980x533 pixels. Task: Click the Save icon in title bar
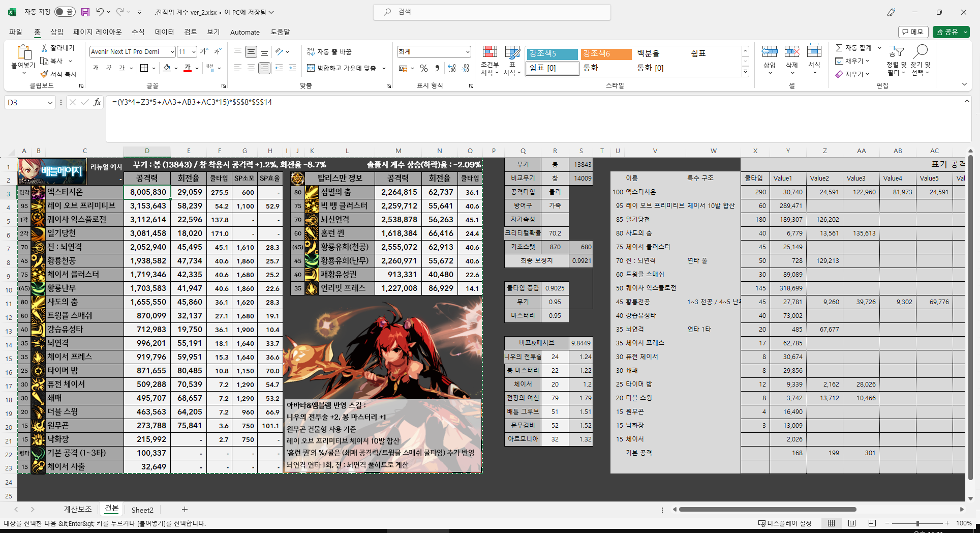click(85, 12)
